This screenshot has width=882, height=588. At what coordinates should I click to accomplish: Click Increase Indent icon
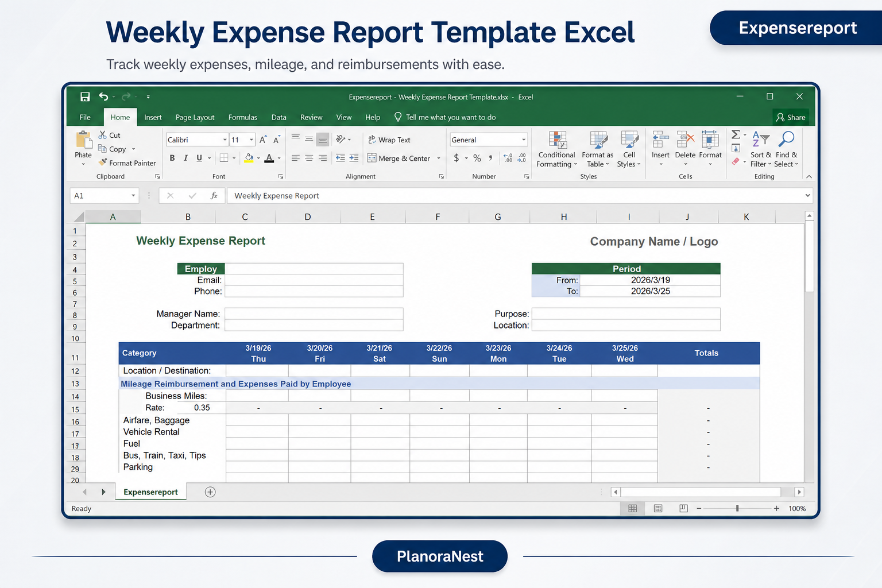[354, 158]
